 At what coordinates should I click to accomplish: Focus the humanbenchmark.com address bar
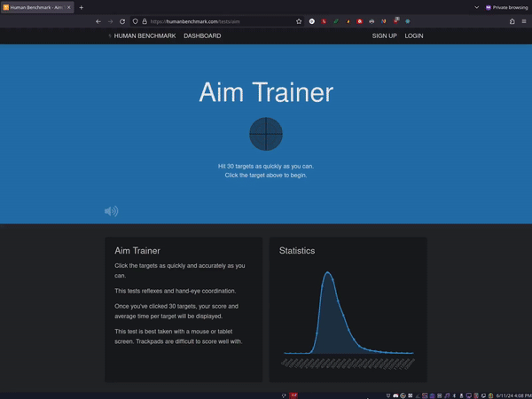(217, 21)
